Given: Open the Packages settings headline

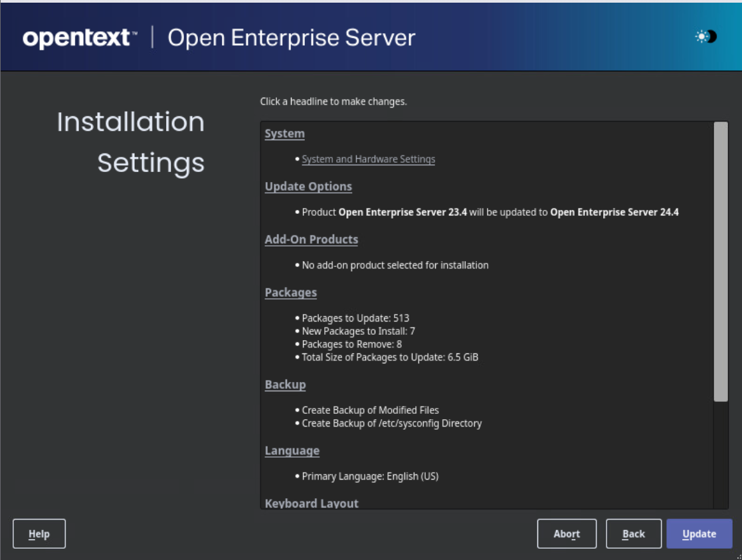Looking at the screenshot, I should tap(289, 292).
